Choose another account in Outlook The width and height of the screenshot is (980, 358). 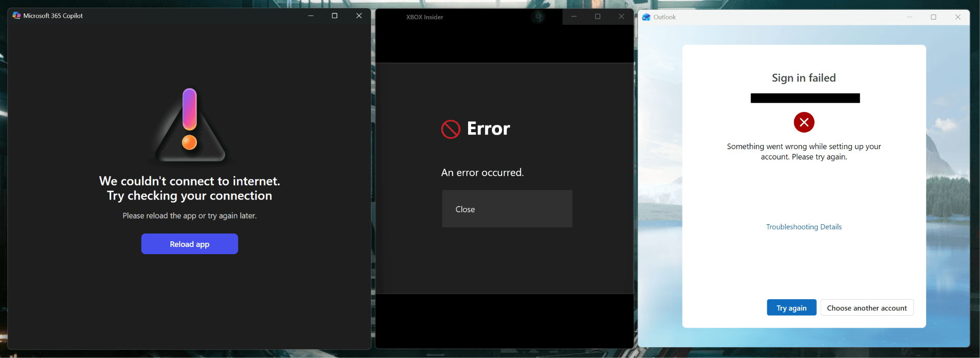[867, 307]
